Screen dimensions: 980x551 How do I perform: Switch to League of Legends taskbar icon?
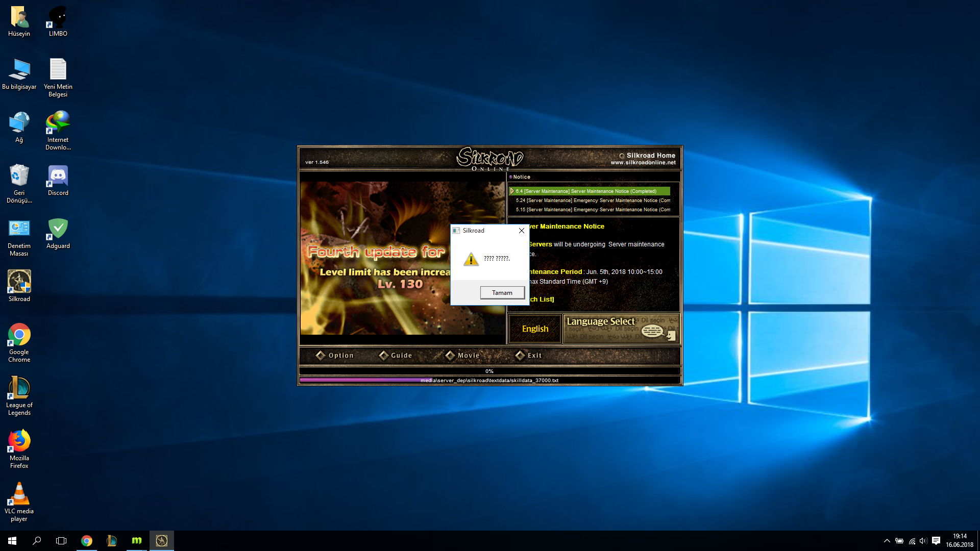coord(112,541)
